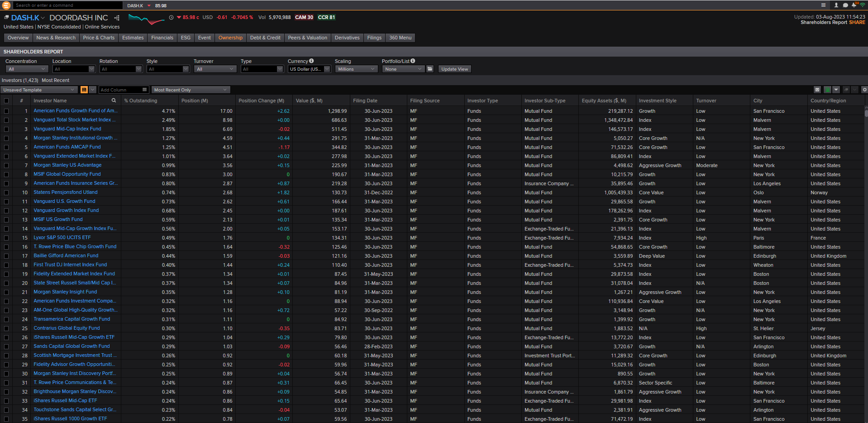
Task: Open the Location dropdown
Action: [x=74, y=69]
